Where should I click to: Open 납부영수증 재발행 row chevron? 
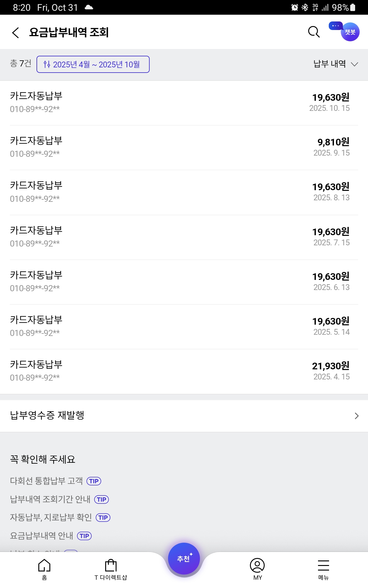tap(356, 416)
